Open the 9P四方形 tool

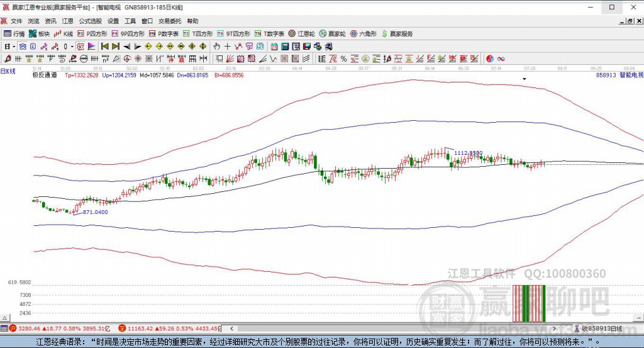point(128,34)
